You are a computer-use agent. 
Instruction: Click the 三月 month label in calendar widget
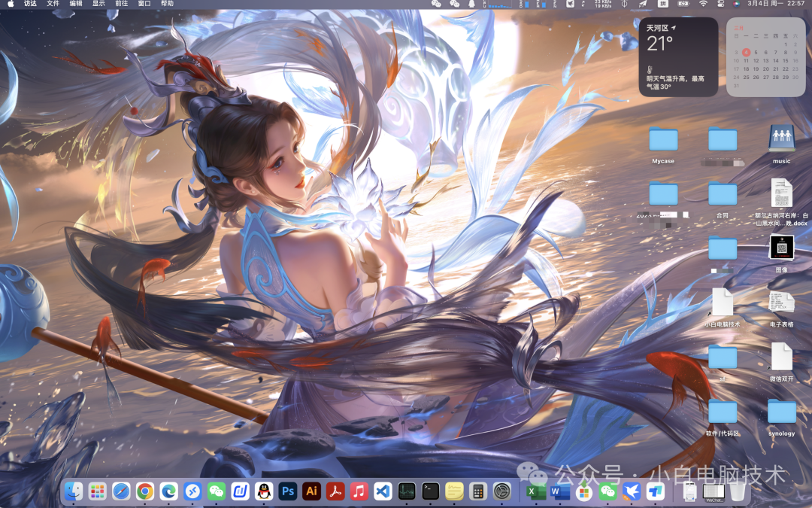pos(739,28)
